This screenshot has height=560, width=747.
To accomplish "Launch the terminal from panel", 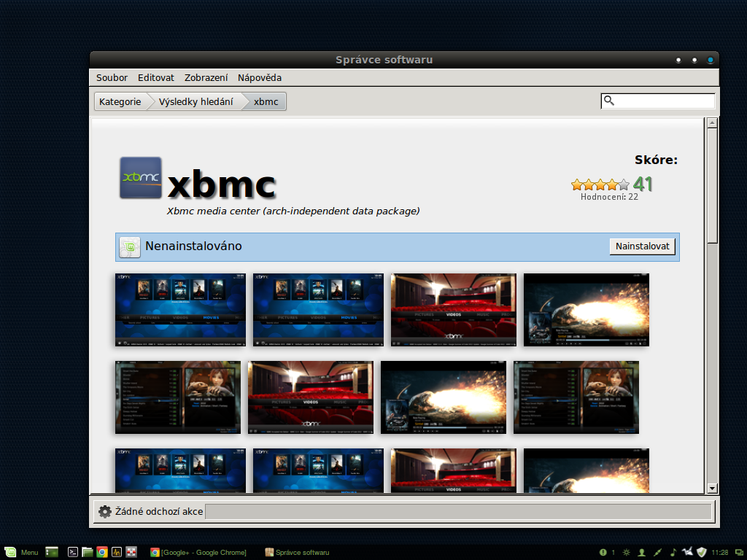I will [x=72, y=553].
